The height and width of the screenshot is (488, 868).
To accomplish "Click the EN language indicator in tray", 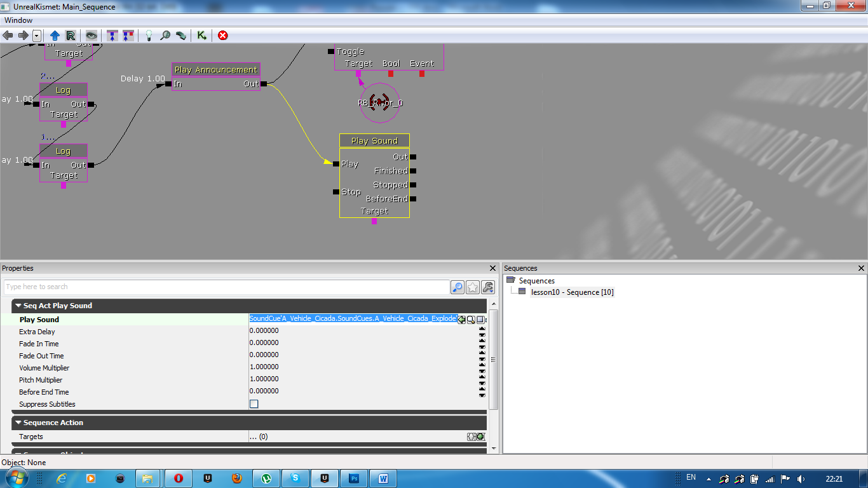I will (691, 478).
